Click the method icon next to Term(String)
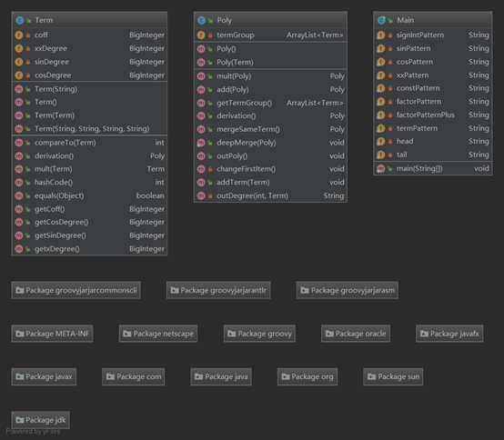The image size is (504, 440). pyautogui.click(x=18, y=89)
